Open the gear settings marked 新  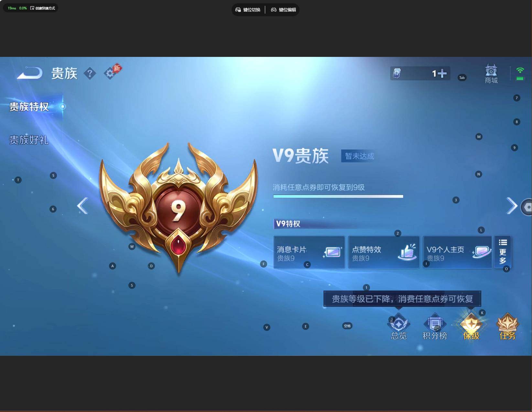coord(111,73)
